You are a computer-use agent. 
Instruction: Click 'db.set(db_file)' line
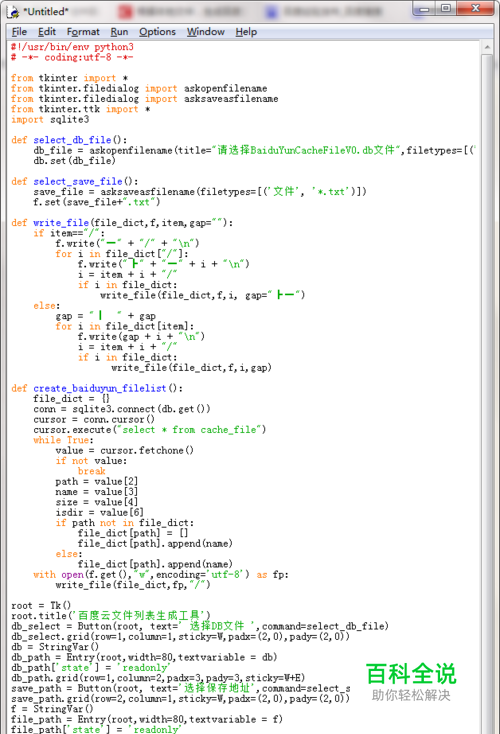pos(74,161)
